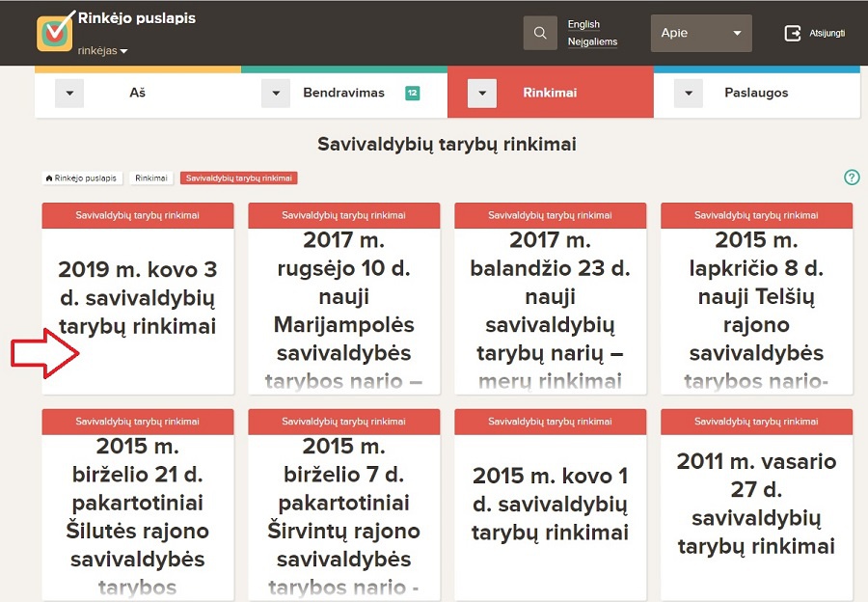Click the red header of the 2011 m. card
The image size is (868, 602).
pyautogui.click(x=757, y=422)
